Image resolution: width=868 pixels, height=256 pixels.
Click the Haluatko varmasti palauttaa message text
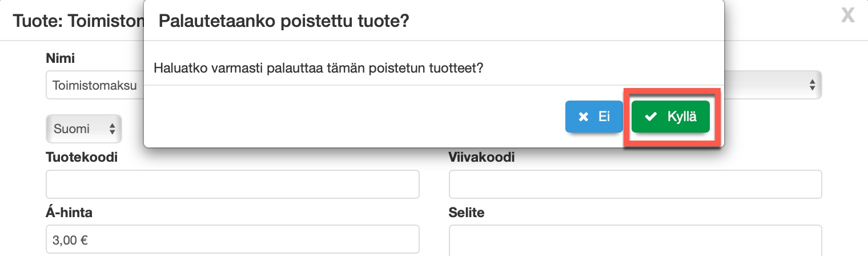(x=319, y=68)
